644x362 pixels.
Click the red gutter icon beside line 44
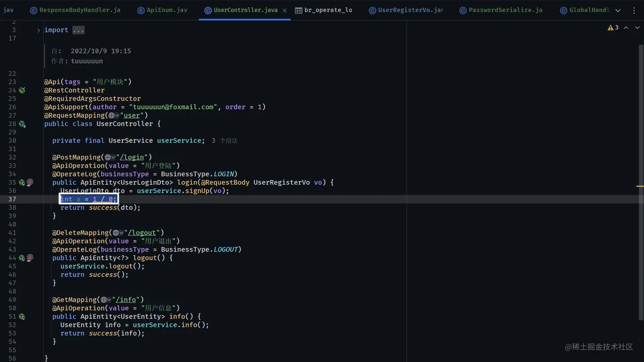[x=30, y=258]
